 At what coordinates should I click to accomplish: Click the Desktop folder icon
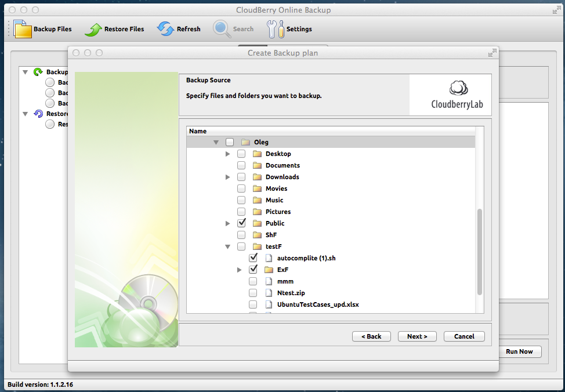(257, 154)
